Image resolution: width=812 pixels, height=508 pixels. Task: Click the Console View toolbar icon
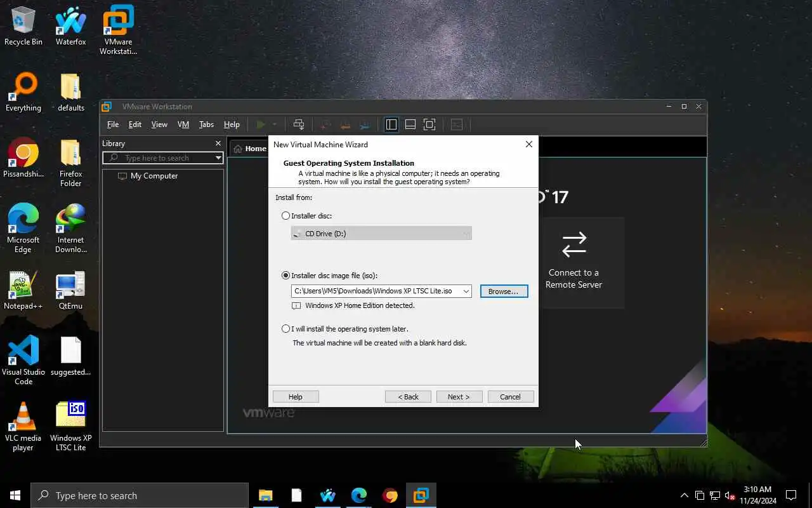(x=457, y=124)
